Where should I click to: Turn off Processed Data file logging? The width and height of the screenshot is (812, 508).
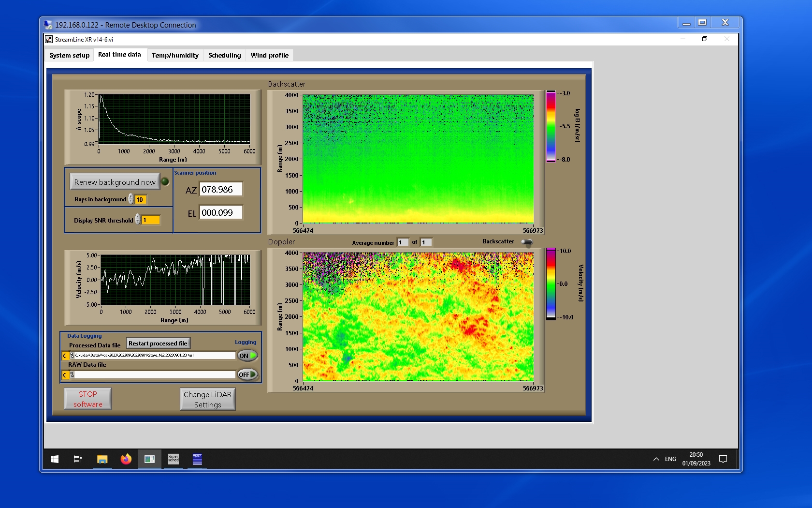click(x=247, y=356)
